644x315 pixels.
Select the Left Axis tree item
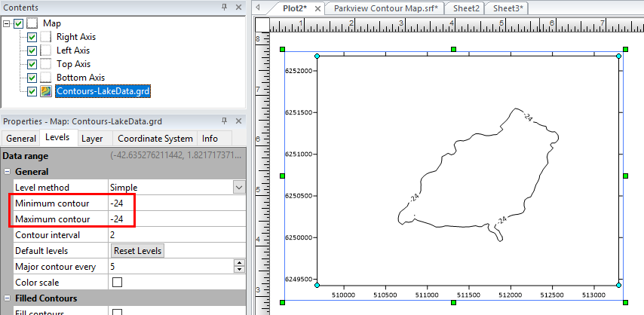(73, 50)
